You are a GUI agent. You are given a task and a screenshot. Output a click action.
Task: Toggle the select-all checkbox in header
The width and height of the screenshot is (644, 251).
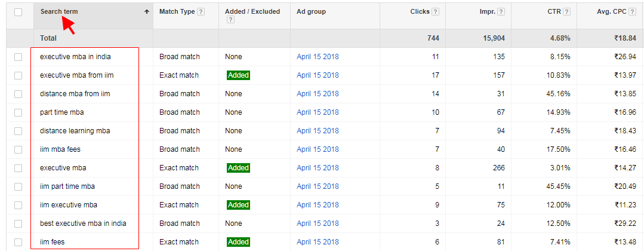point(19,12)
